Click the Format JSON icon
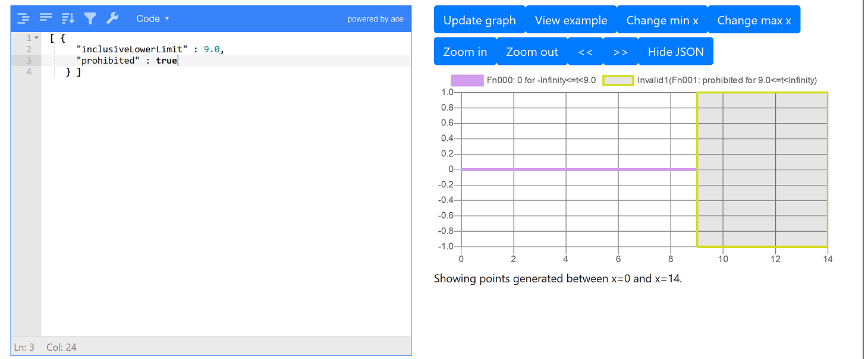The image size is (868, 359). 24,18
